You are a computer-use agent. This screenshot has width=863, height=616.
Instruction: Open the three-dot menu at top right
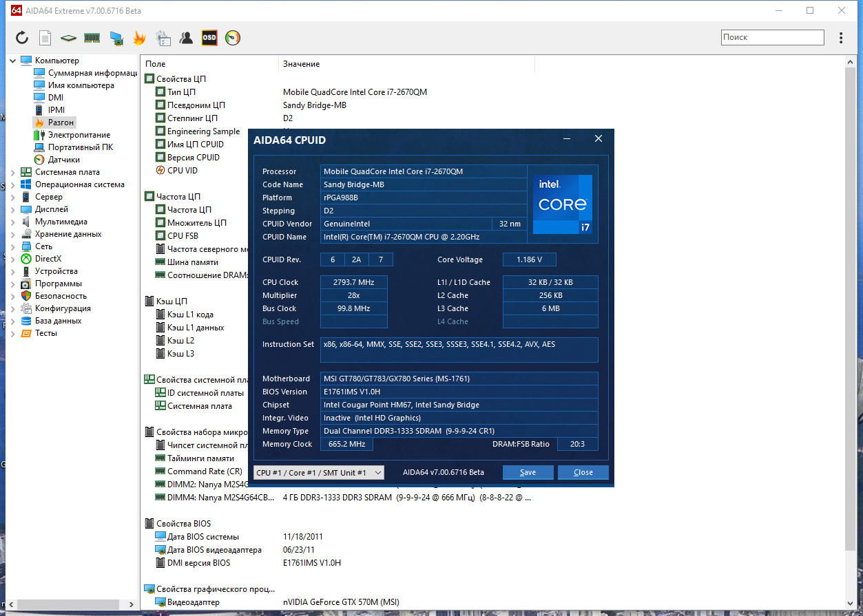841,37
